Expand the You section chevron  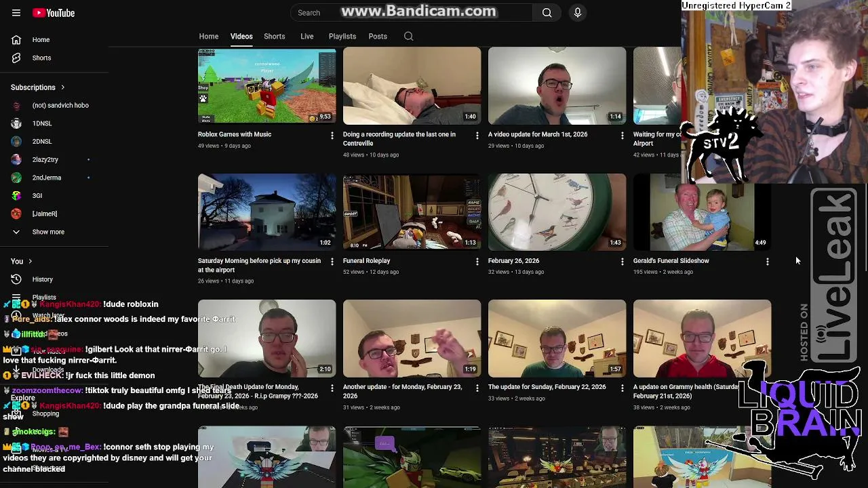(30, 262)
